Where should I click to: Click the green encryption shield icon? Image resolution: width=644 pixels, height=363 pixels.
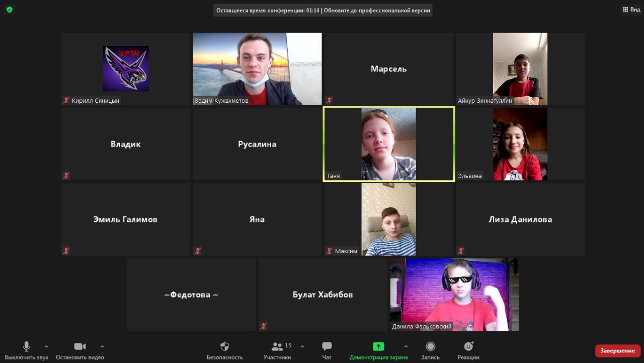(10, 10)
